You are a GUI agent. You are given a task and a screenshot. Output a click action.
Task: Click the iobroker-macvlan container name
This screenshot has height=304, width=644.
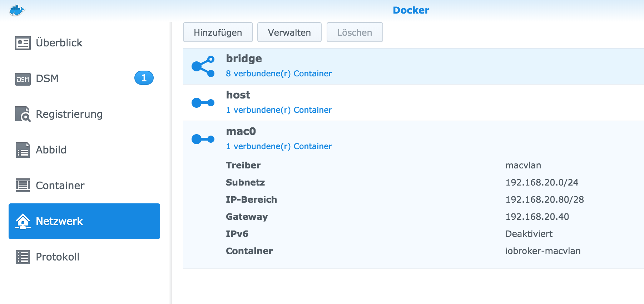point(543,251)
